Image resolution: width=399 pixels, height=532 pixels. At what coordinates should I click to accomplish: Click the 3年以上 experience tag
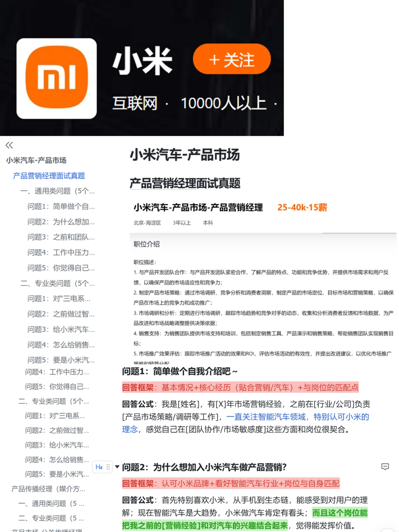pyautogui.click(x=182, y=223)
